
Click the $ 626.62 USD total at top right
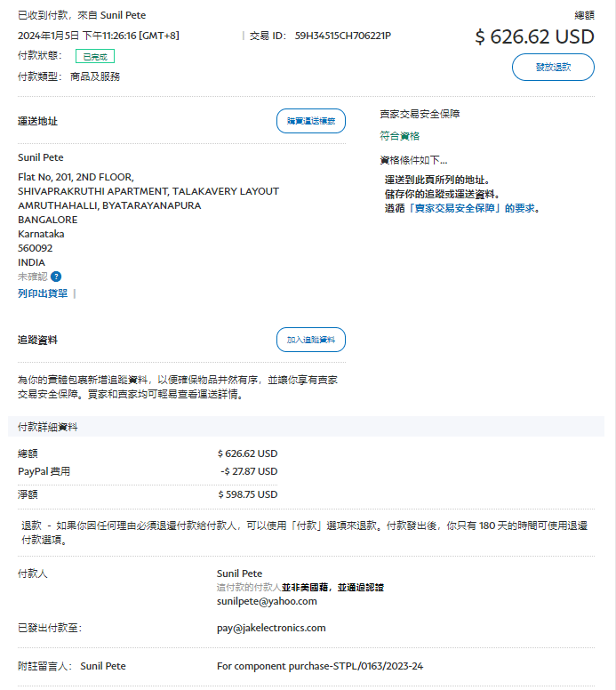pos(534,36)
